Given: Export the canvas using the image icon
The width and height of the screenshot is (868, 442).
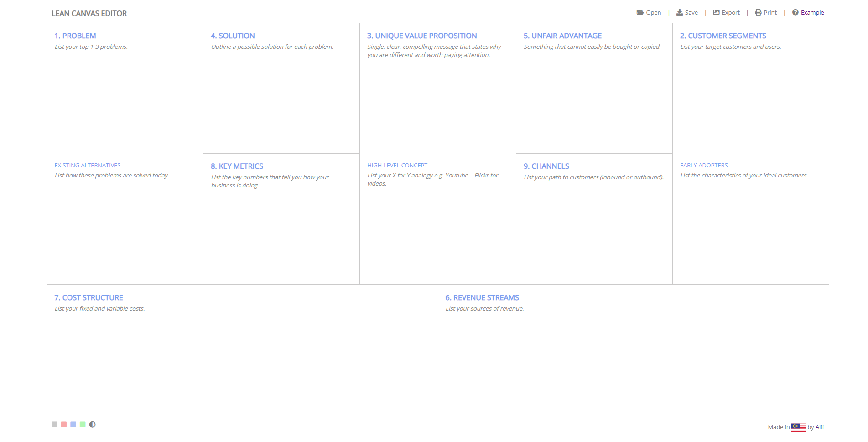Looking at the screenshot, I should click(716, 12).
